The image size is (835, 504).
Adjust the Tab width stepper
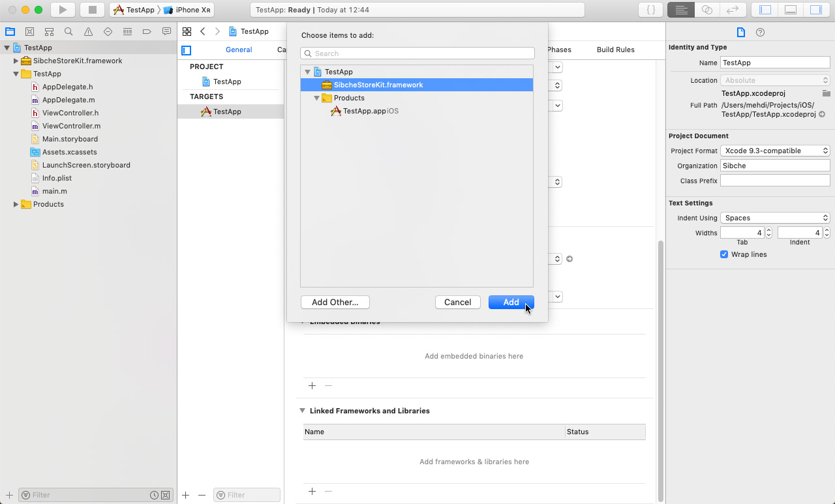(x=768, y=233)
